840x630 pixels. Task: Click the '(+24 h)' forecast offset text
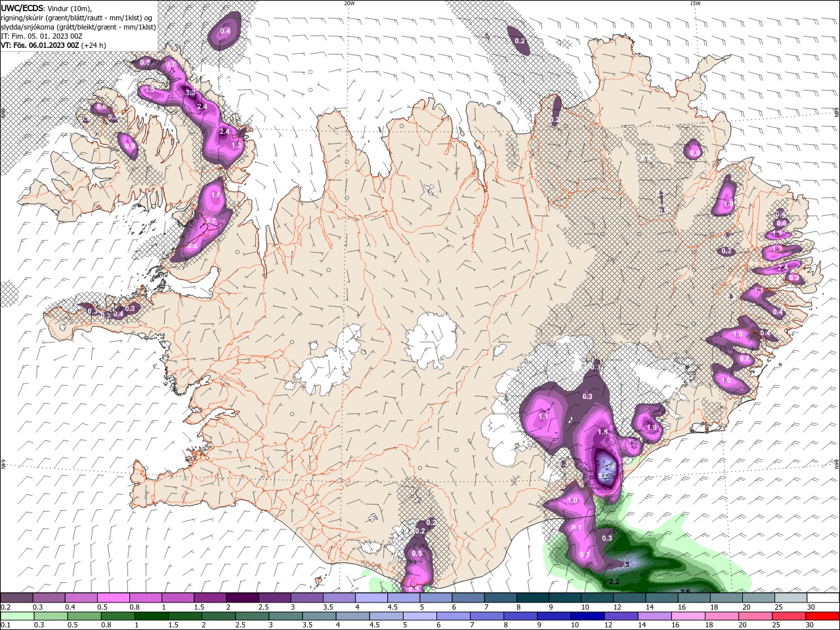click(93, 45)
